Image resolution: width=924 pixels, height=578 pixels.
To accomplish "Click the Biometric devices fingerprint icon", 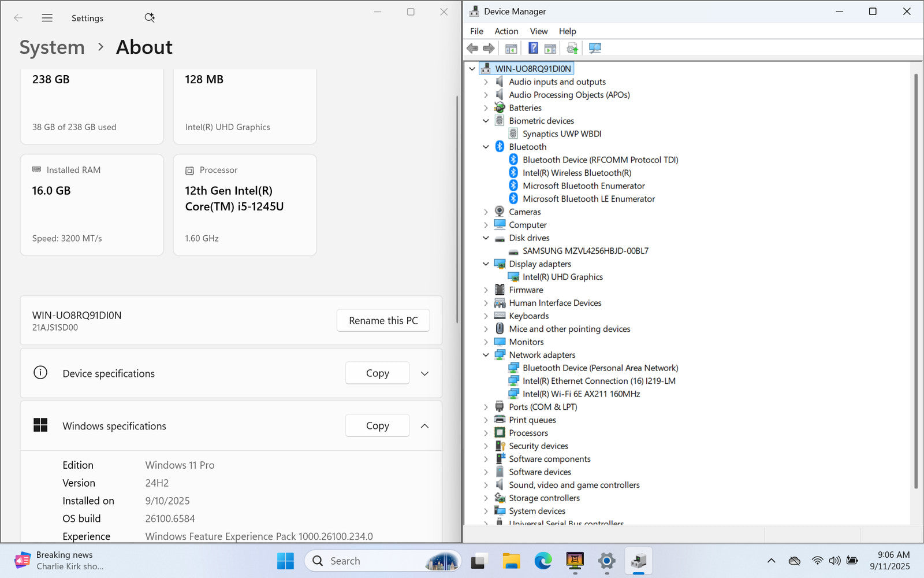I will coord(500,121).
